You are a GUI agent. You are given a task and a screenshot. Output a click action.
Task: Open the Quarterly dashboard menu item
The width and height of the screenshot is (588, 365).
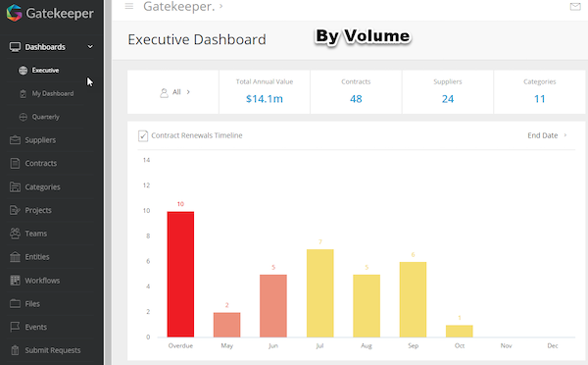pos(45,117)
